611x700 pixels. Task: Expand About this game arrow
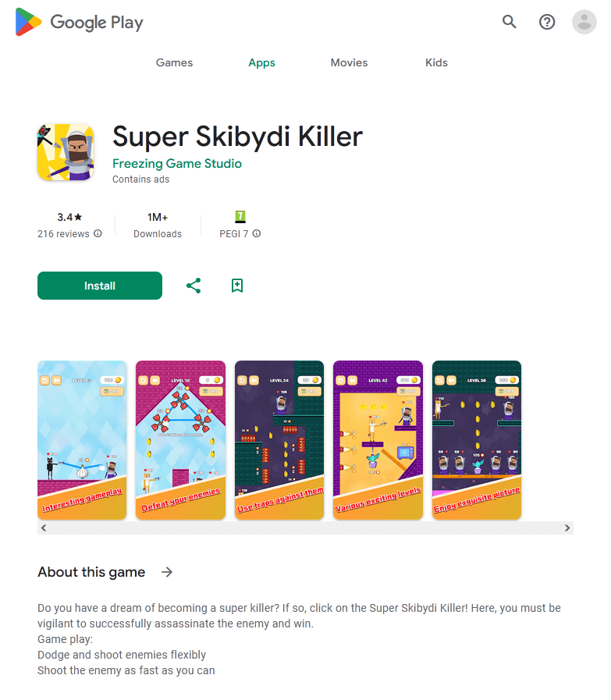coord(167,572)
